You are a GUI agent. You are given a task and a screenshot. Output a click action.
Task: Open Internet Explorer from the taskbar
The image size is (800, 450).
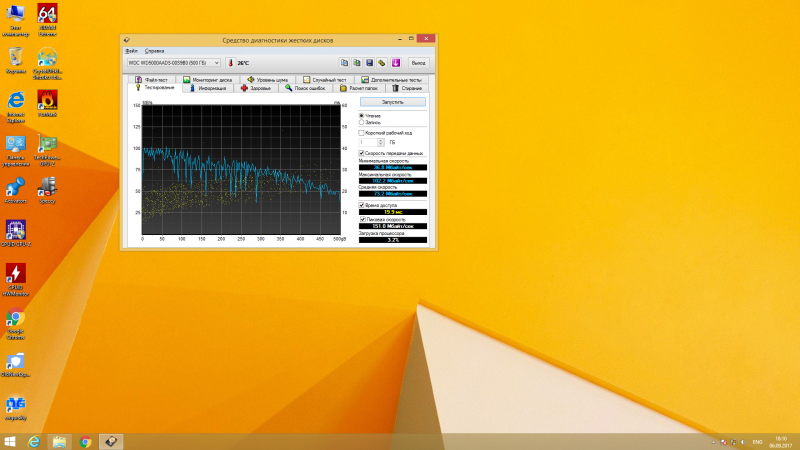34,441
